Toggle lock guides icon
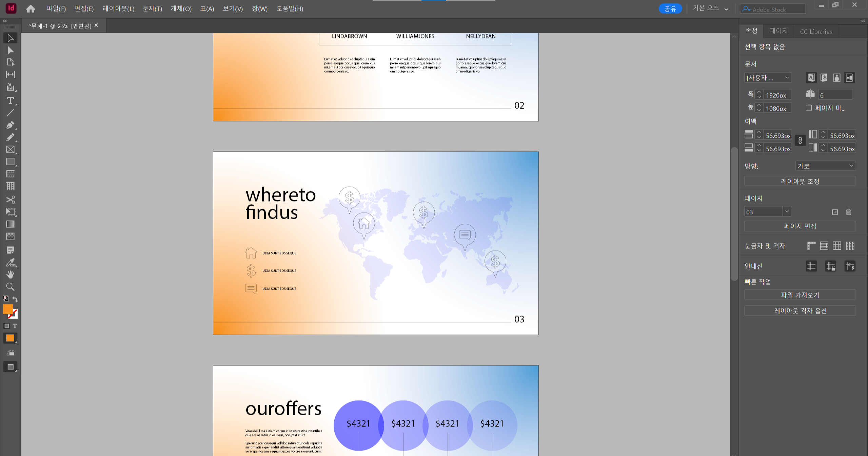The image size is (868, 456). (831, 266)
